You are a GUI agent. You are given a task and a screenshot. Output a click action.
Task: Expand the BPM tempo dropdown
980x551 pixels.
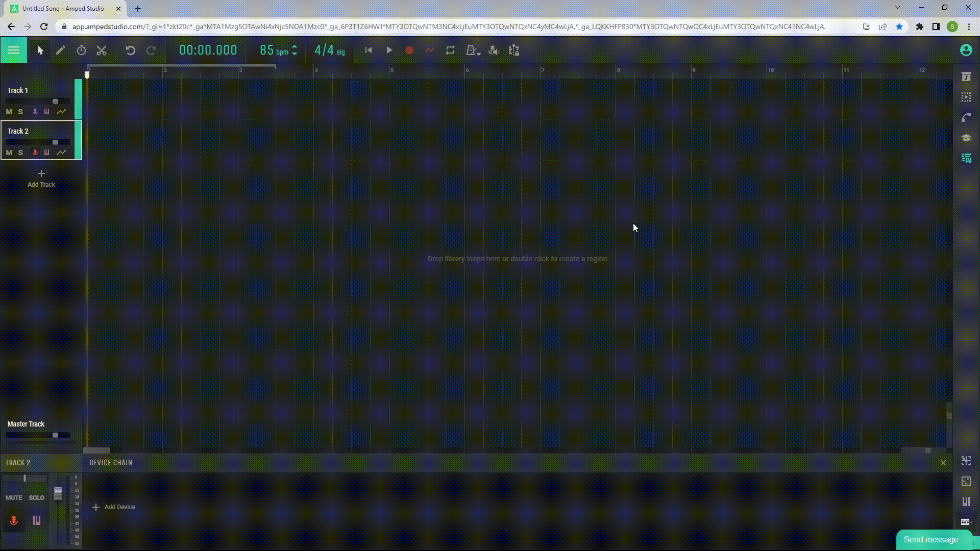point(294,51)
